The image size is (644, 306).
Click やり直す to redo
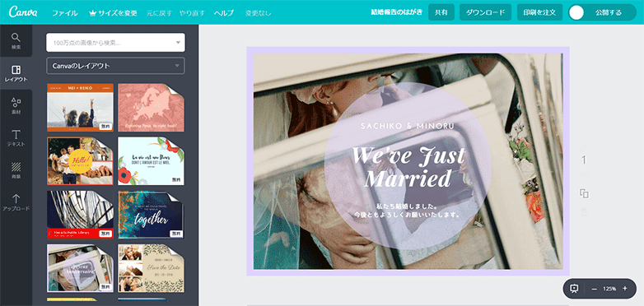(192, 12)
